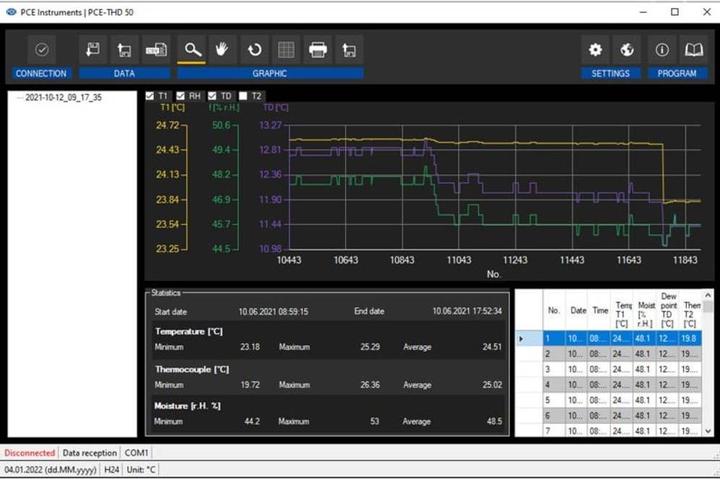Viewport: 720px width, 479px height.
Task: Click the up arrow of table scrollbar
Action: [708, 295]
